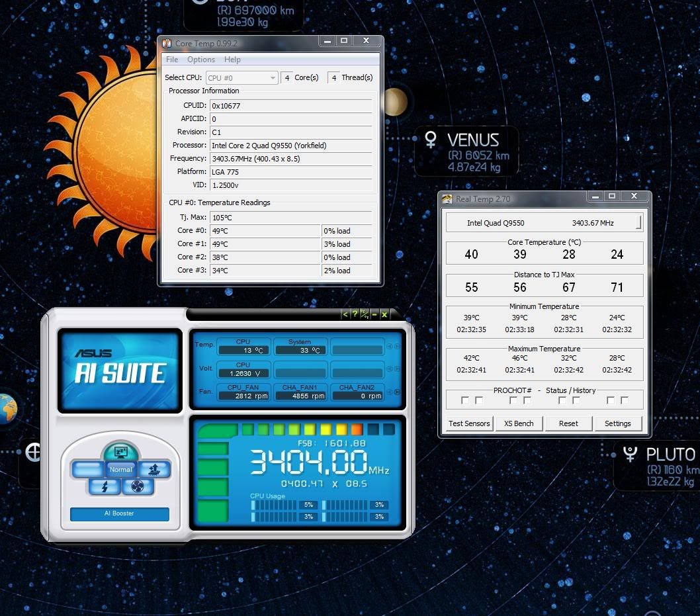
Task: Click the Test Sensors button in Real Temp
Action: click(x=469, y=423)
